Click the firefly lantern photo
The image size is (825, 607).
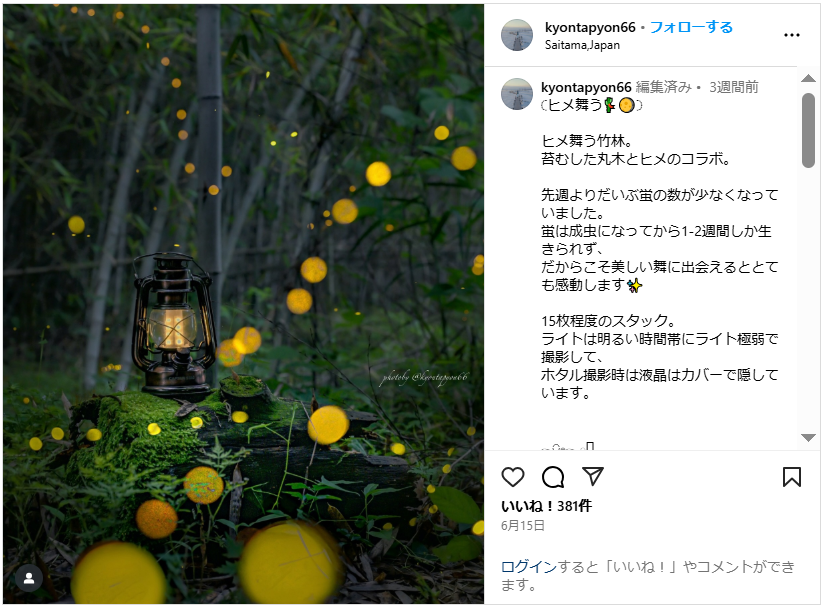pyautogui.click(x=244, y=304)
